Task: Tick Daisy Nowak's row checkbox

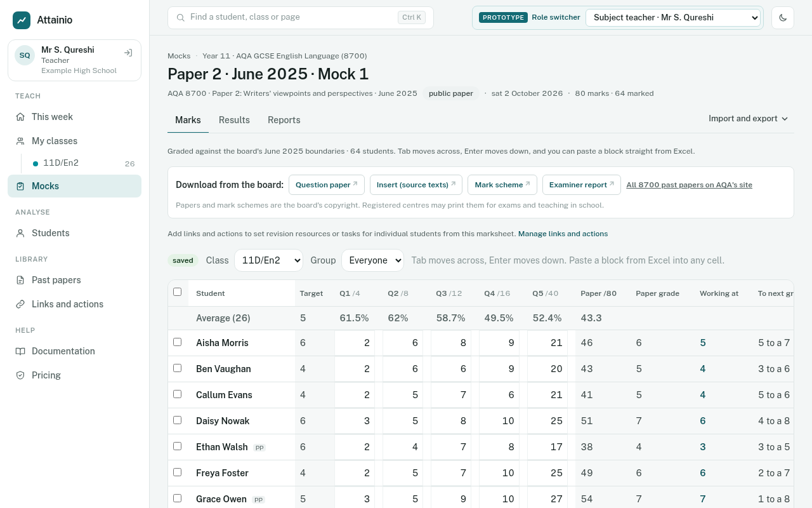Action: [x=178, y=420]
